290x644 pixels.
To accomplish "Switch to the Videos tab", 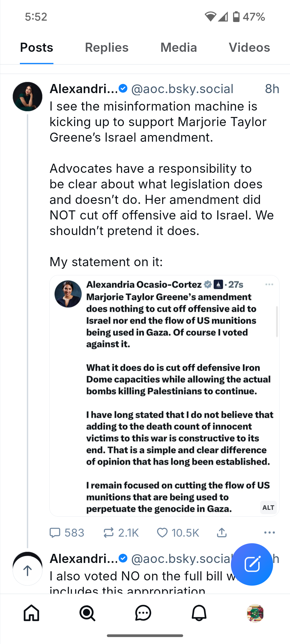I will tap(249, 48).
